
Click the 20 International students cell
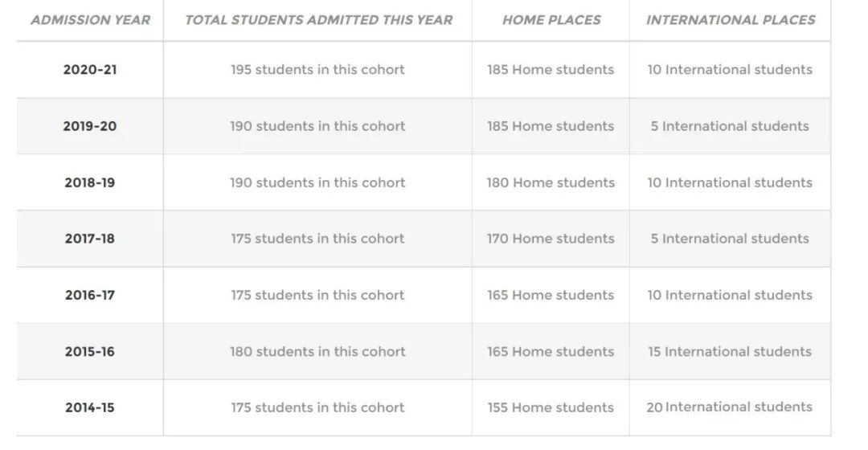730,407
